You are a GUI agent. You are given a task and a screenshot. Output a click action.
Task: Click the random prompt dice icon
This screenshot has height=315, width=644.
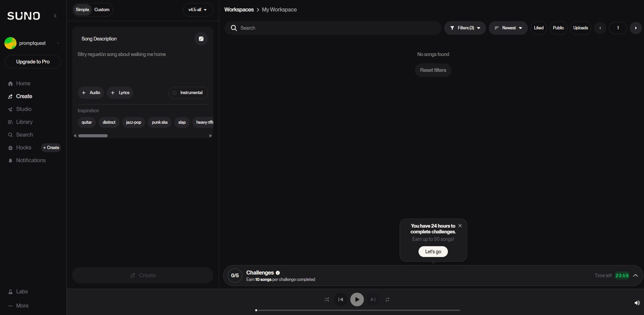pyautogui.click(x=201, y=39)
